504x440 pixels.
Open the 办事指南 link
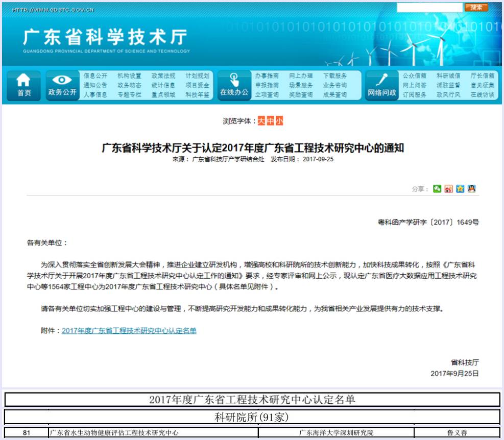tap(267, 76)
